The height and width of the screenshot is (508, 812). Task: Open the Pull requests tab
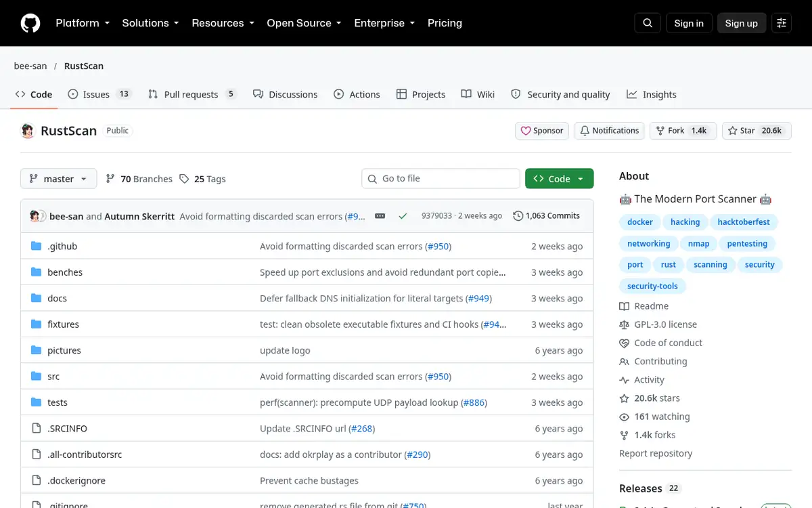pos(192,94)
